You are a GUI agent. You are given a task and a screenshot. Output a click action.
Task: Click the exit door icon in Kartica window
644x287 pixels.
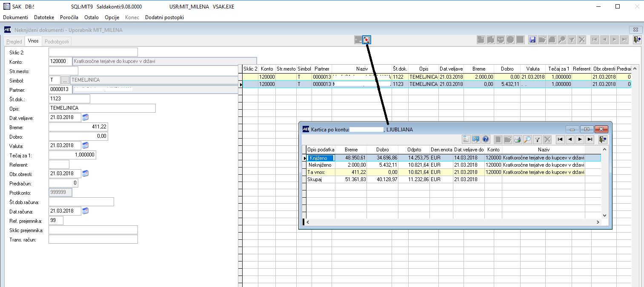(x=602, y=139)
